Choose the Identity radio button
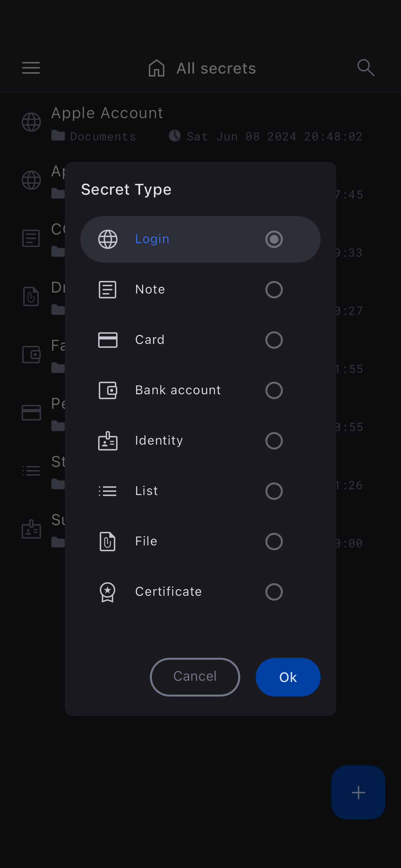The image size is (401, 868). (x=274, y=441)
